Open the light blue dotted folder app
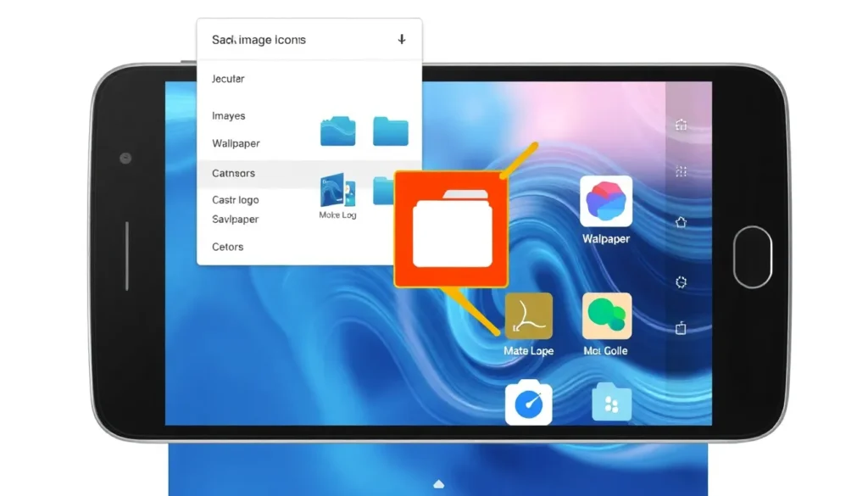The width and height of the screenshot is (868, 496). 612,403
